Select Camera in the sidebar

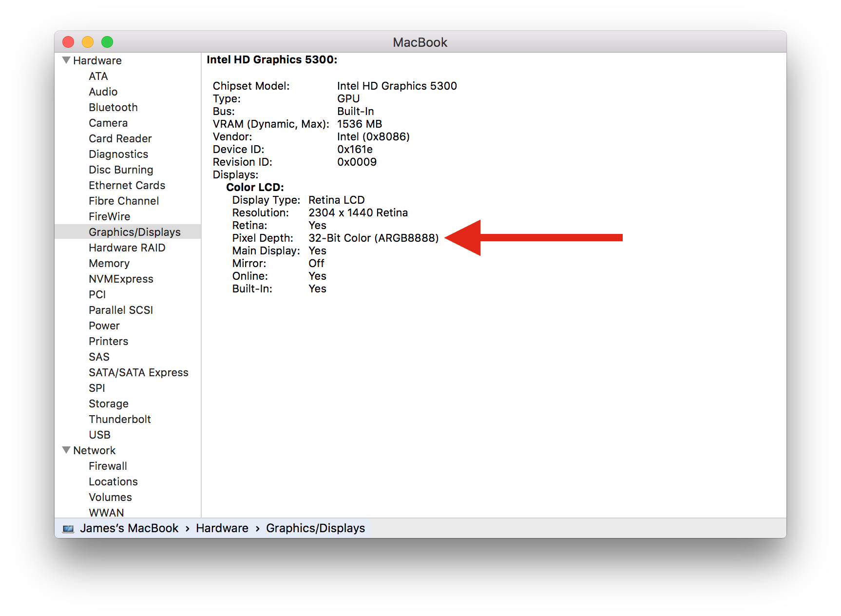108,123
